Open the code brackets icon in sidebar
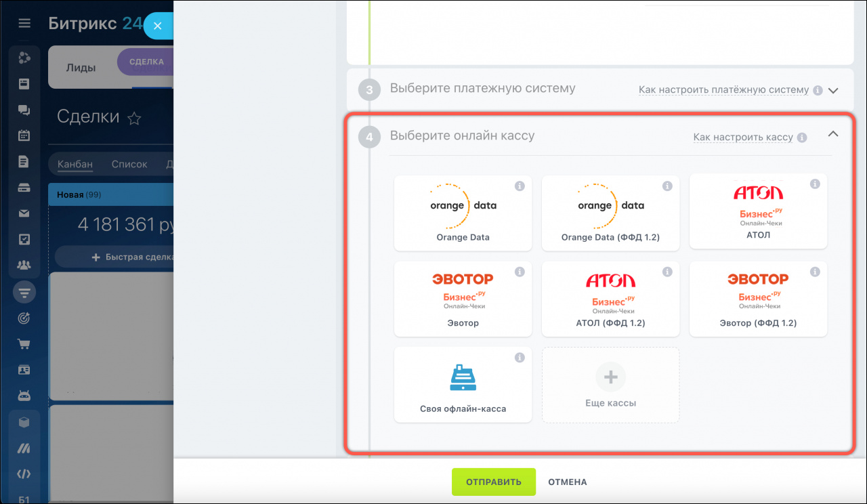Image resolution: width=867 pixels, height=504 pixels. coord(24,474)
